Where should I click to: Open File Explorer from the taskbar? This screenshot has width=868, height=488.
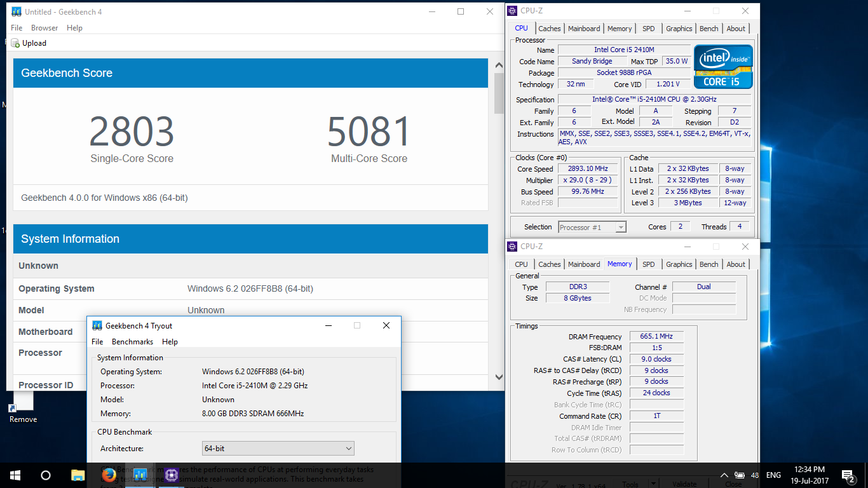click(x=78, y=475)
